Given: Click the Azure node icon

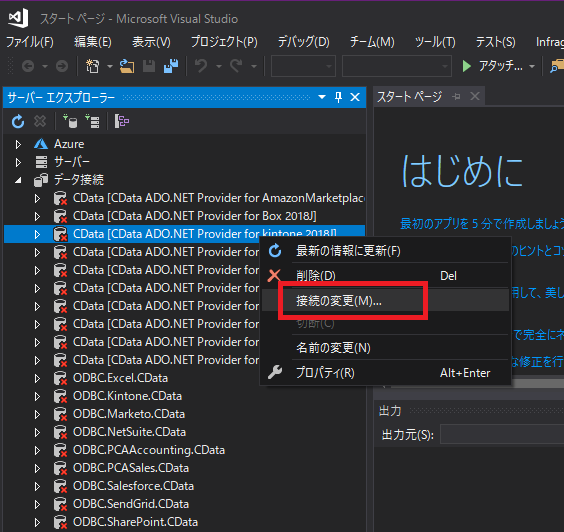Looking at the screenshot, I should (41, 144).
